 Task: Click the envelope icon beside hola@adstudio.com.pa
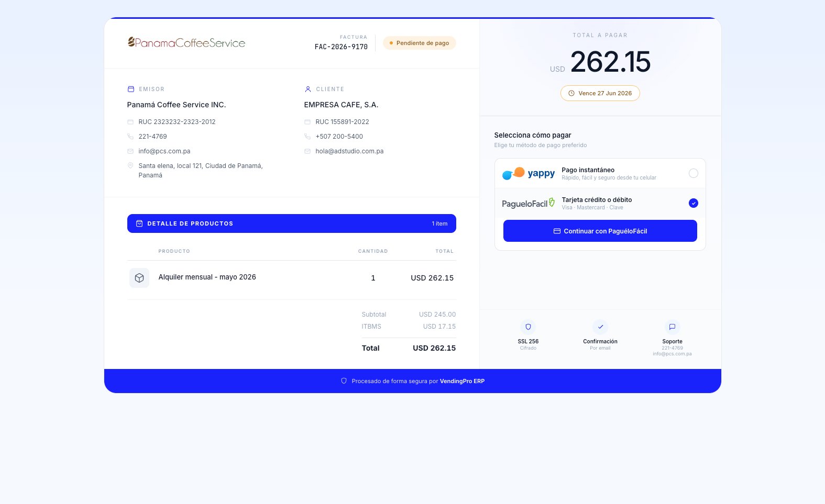coord(307,151)
